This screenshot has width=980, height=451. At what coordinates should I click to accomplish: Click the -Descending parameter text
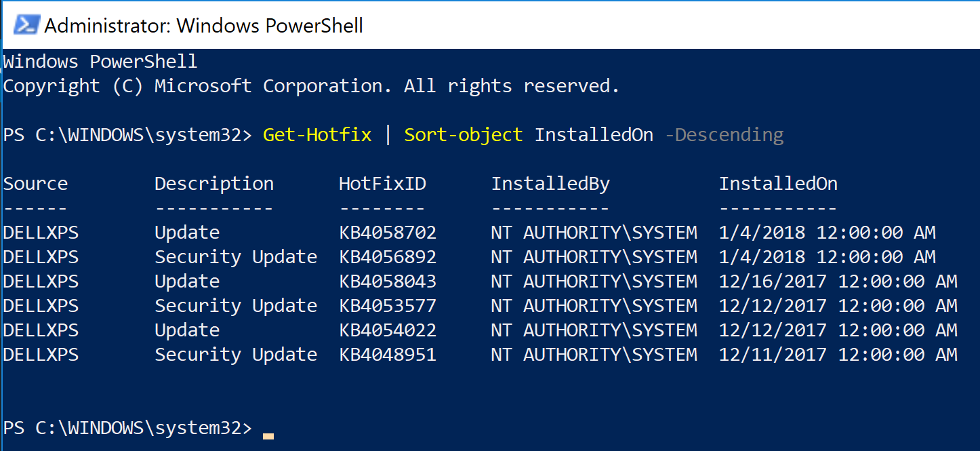[x=724, y=135]
